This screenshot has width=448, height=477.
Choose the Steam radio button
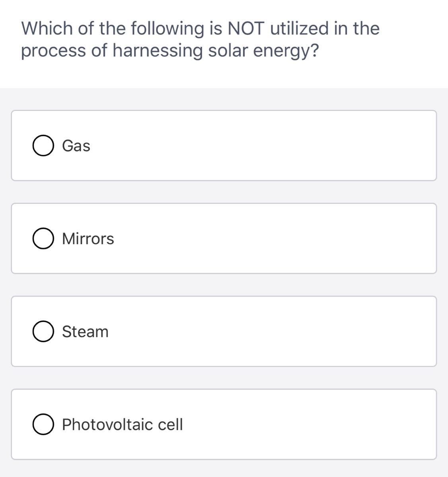(x=43, y=332)
